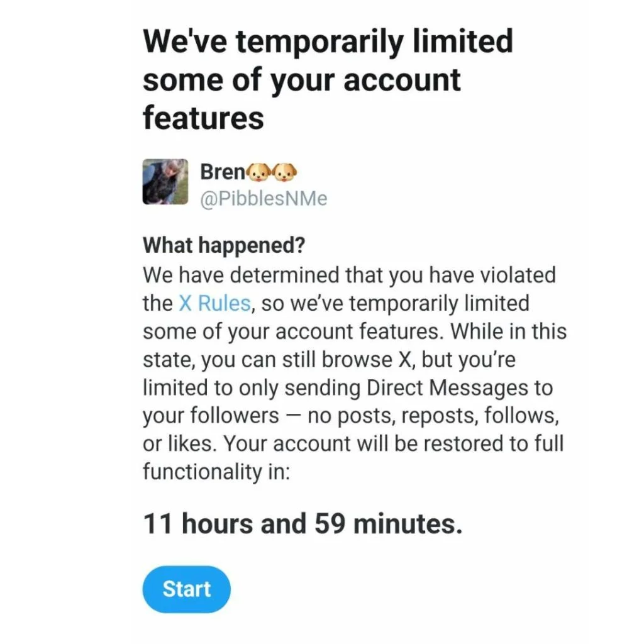Viewport: 644px width, 644px height.
Task: Click the word 'violated' in the paragraph
Action: [518, 275]
